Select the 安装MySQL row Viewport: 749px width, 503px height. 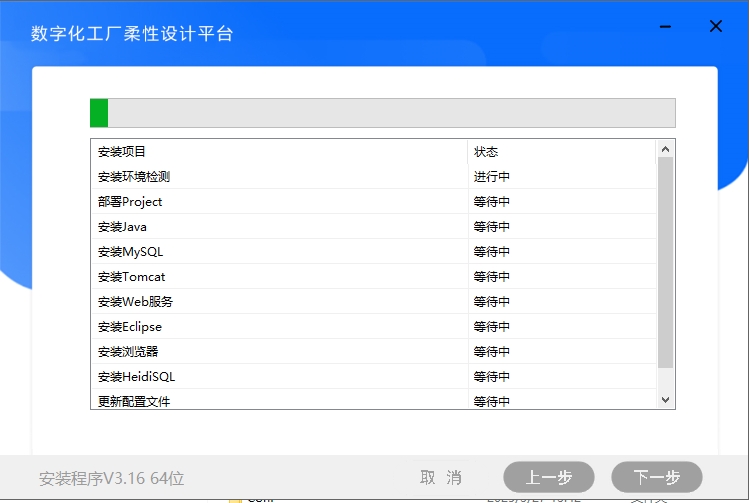click(374, 251)
